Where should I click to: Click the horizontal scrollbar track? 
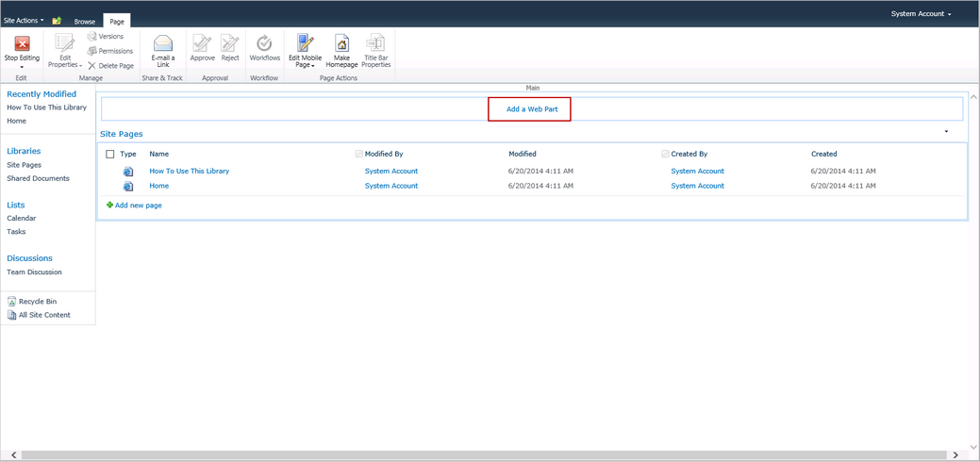(x=485, y=455)
